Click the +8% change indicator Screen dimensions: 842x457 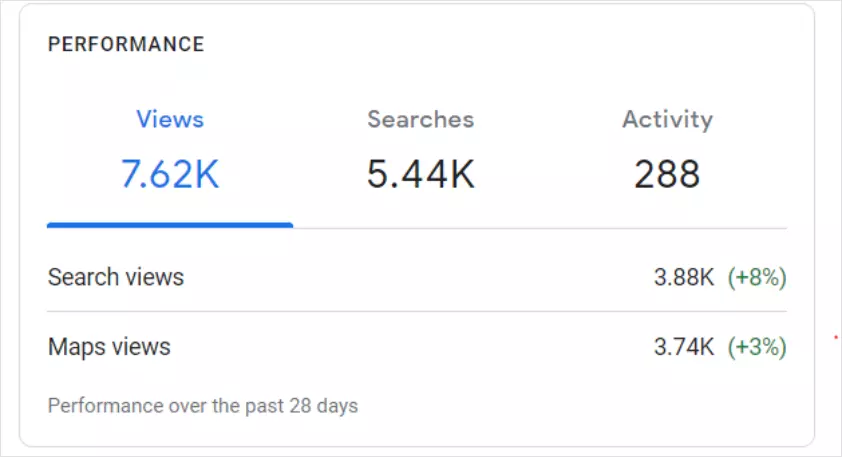point(757,277)
